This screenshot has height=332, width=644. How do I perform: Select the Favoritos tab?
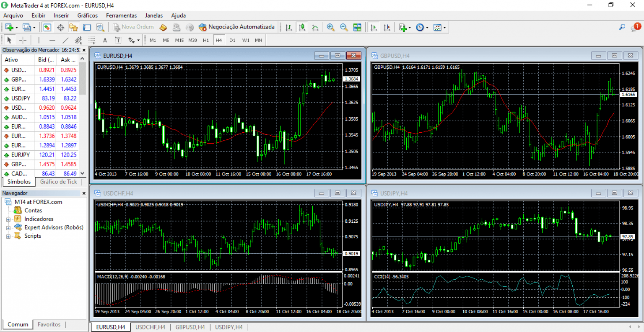[x=49, y=324]
